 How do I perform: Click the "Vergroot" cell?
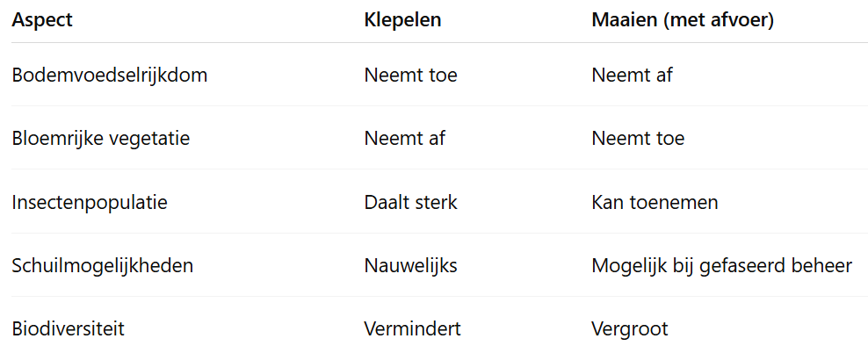point(630,328)
